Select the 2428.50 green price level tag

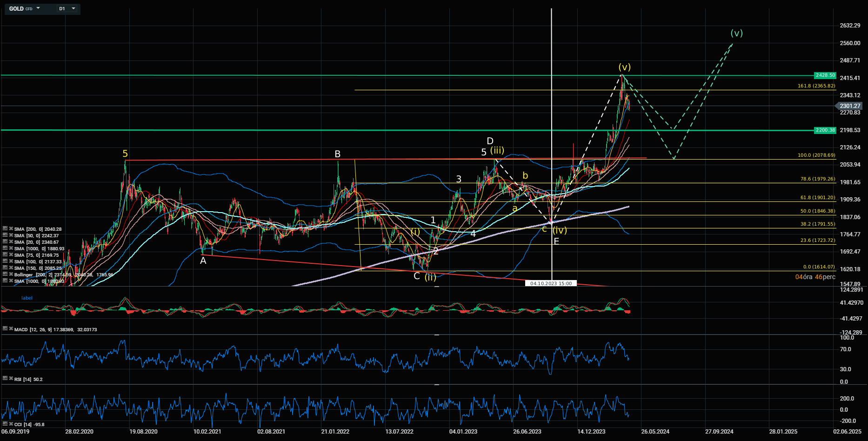(825, 75)
